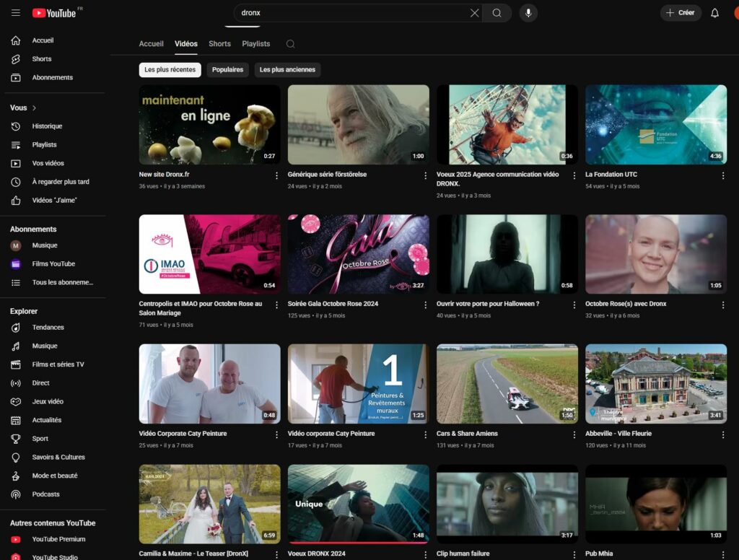Open the Camilia & Maxime teaser thumbnail
Image resolution: width=739 pixels, height=560 pixels.
(210, 504)
